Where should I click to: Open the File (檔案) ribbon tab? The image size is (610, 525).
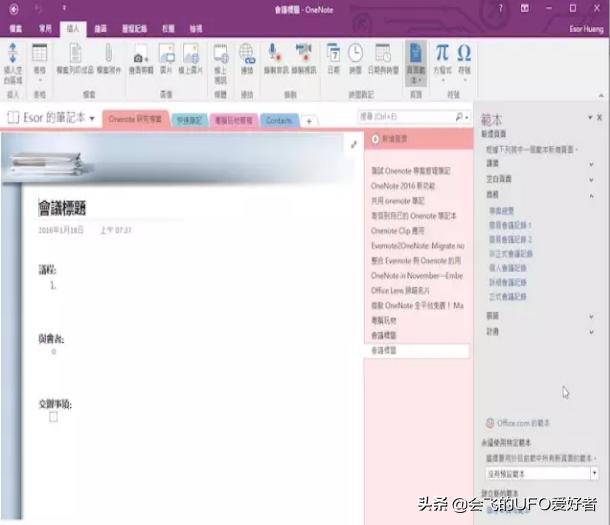tap(16, 28)
